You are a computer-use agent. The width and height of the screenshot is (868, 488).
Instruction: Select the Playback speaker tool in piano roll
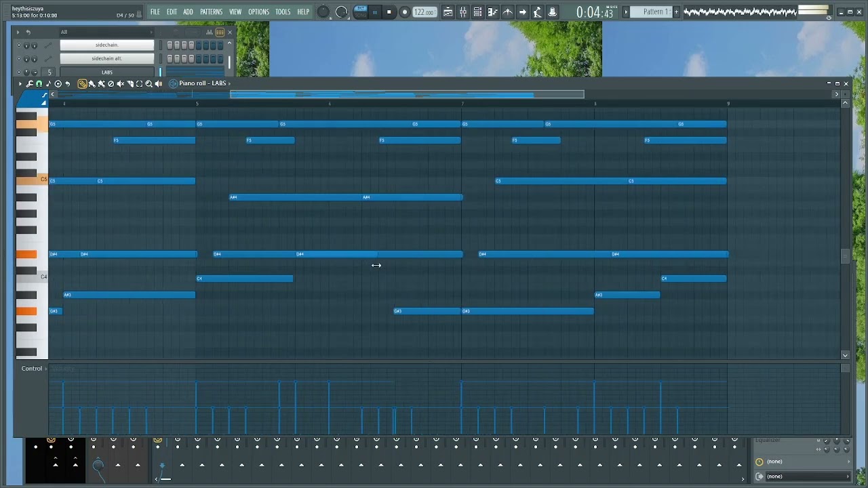coord(158,84)
